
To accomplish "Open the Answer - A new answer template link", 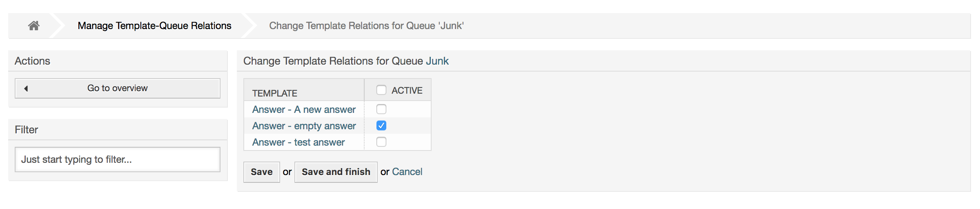I will (304, 110).
